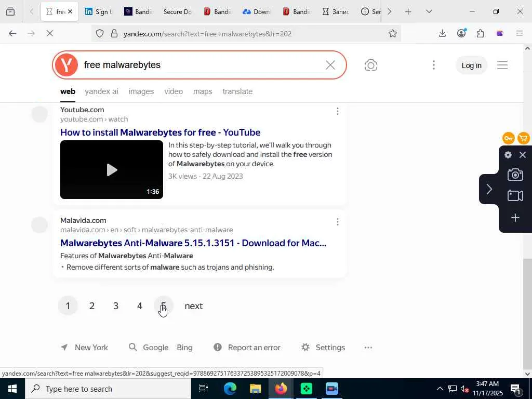
Task: Open File Explorer from the taskbar
Action: pos(255,389)
